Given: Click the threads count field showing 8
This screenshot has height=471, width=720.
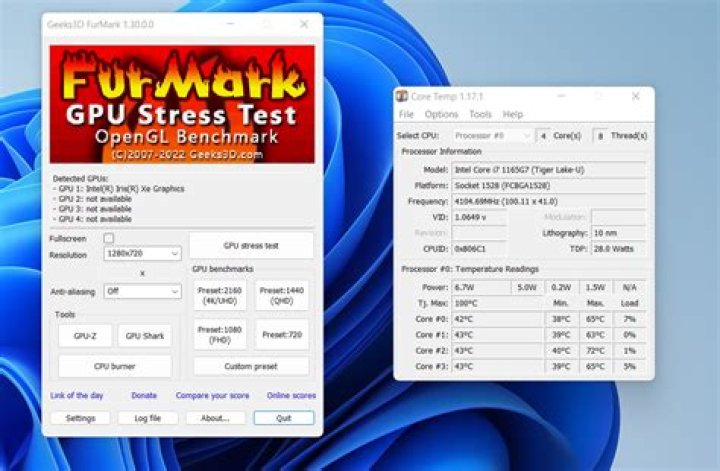Looking at the screenshot, I should tap(600, 136).
